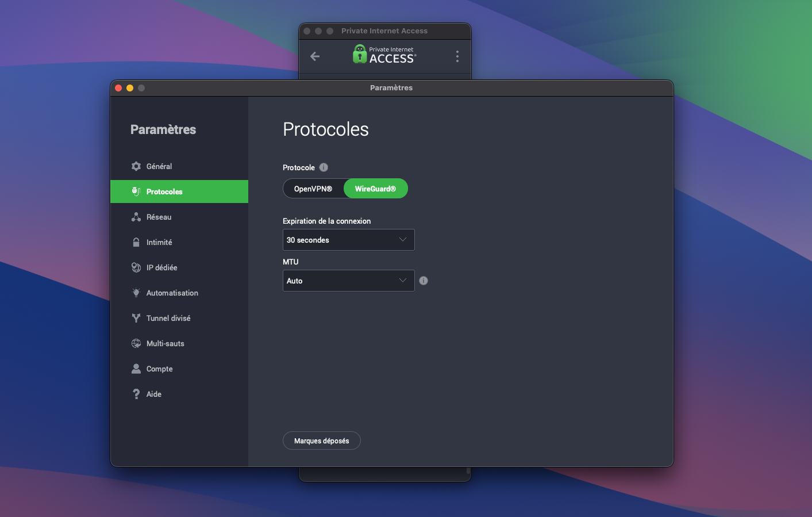Click the Private Internet Access window title bar

click(385, 31)
